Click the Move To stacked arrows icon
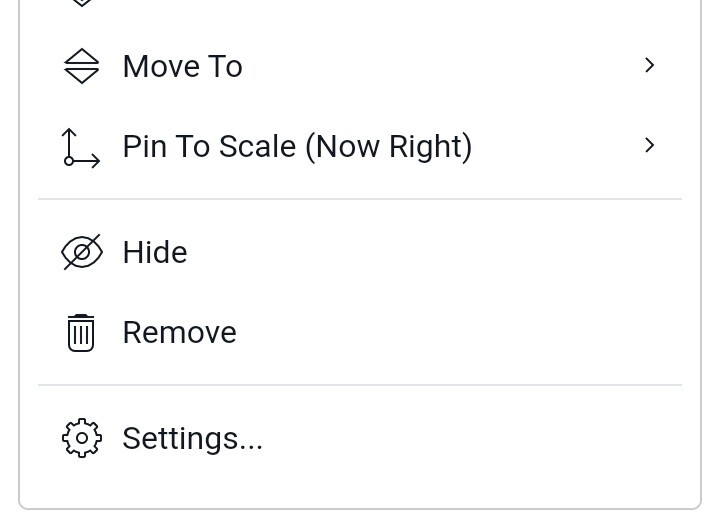 (82, 66)
